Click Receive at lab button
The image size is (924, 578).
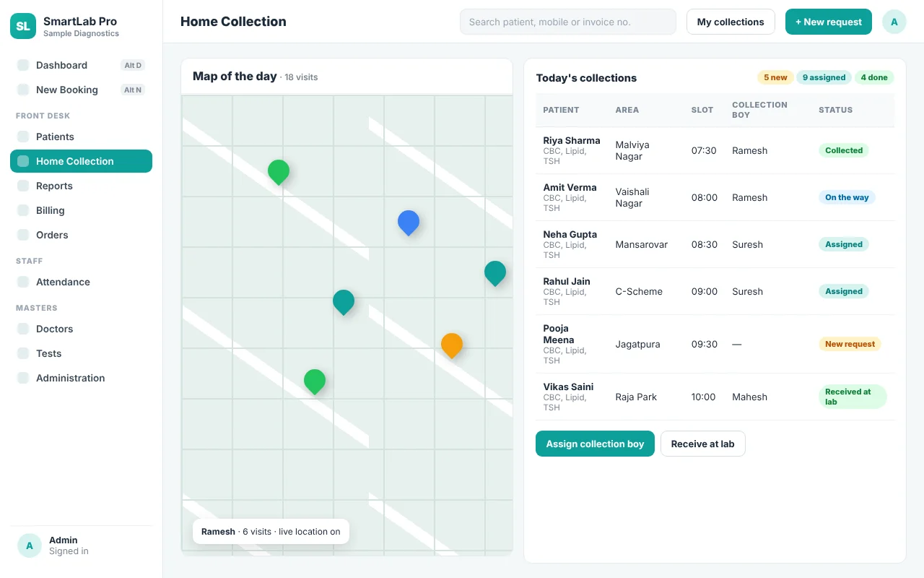[x=702, y=444]
